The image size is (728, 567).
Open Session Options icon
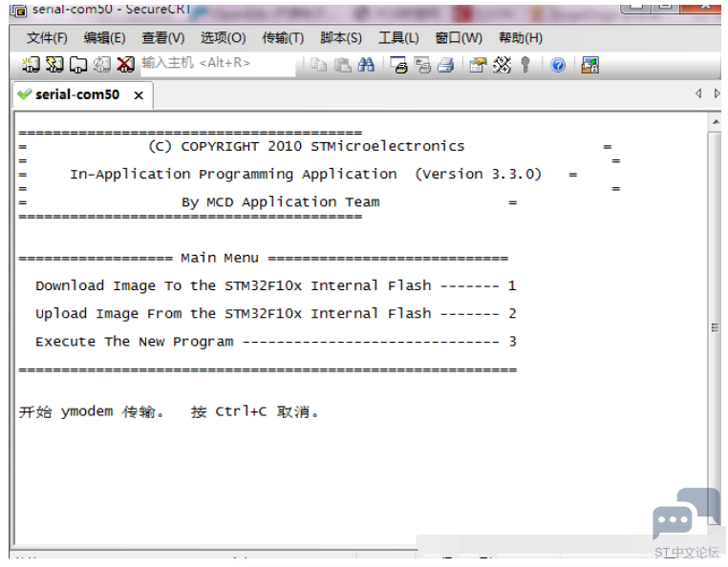click(x=478, y=65)
